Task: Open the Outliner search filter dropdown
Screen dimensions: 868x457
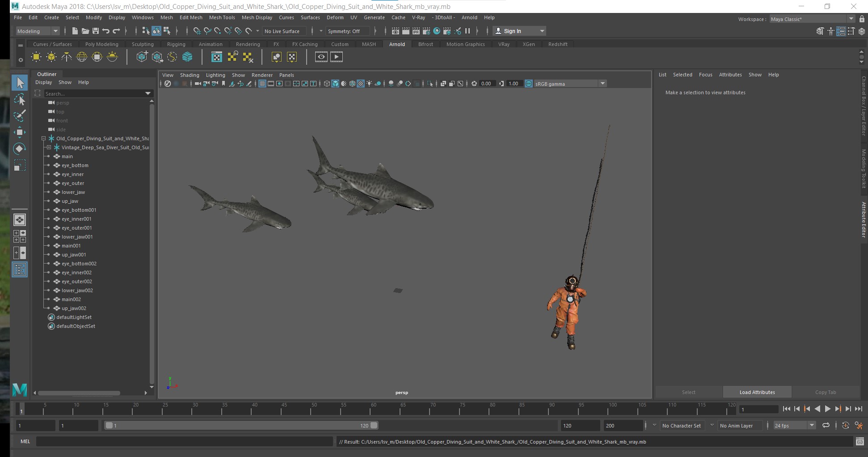Action: (x=147, y=93)
